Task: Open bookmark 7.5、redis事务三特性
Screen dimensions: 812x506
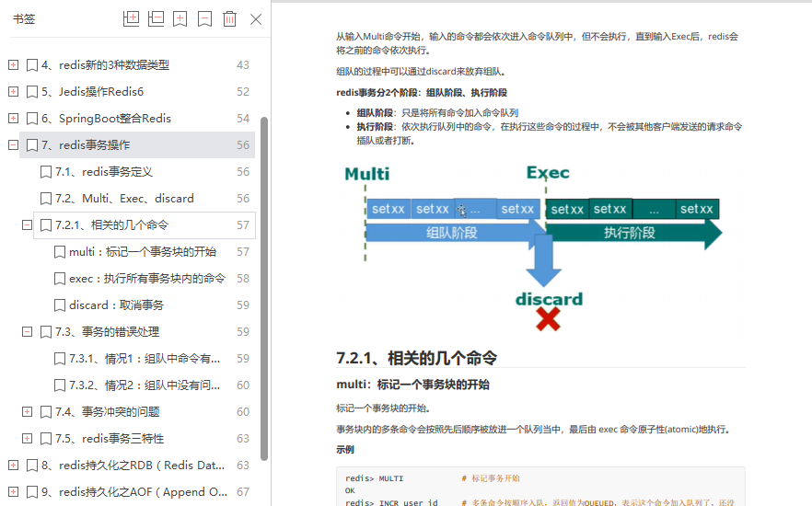Action: (110, 438)
